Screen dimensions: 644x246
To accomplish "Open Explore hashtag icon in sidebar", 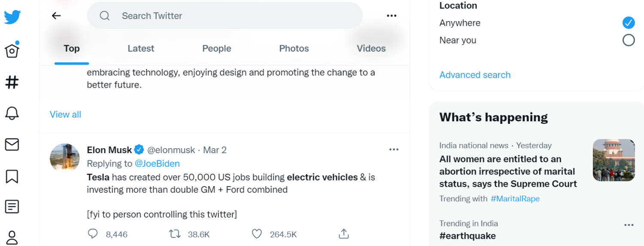I will [x=12, y=82].
